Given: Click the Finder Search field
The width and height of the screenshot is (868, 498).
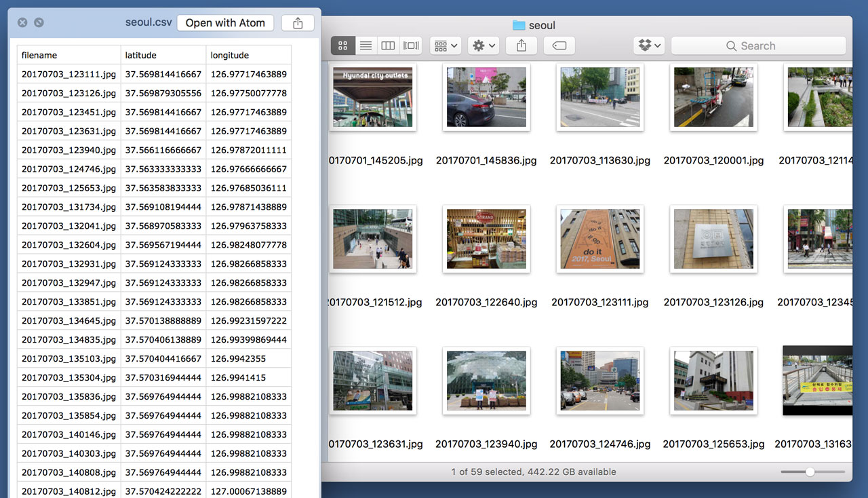Looking at the screenshot, I should (x=758, y=45).
